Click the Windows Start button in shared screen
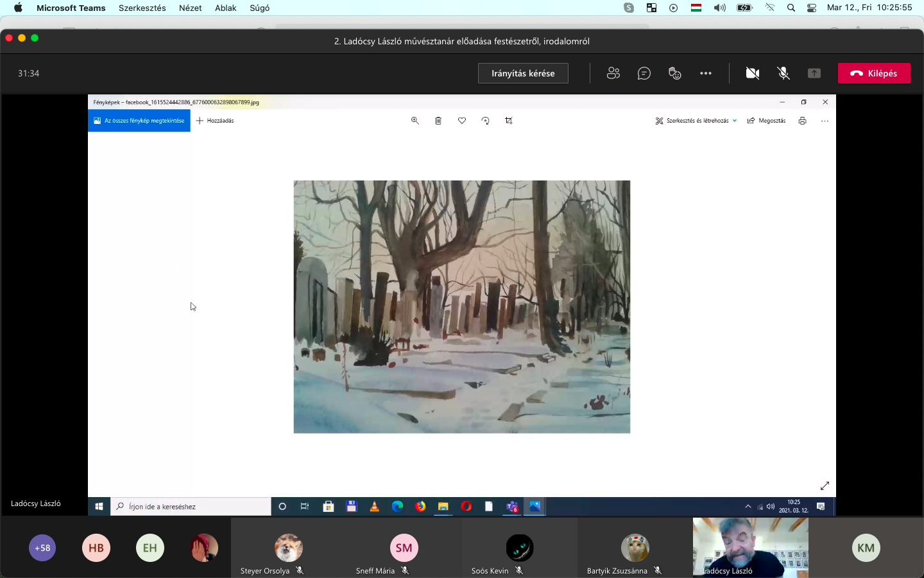The height and width of the screenshot is (578, 924). [99, 507]
